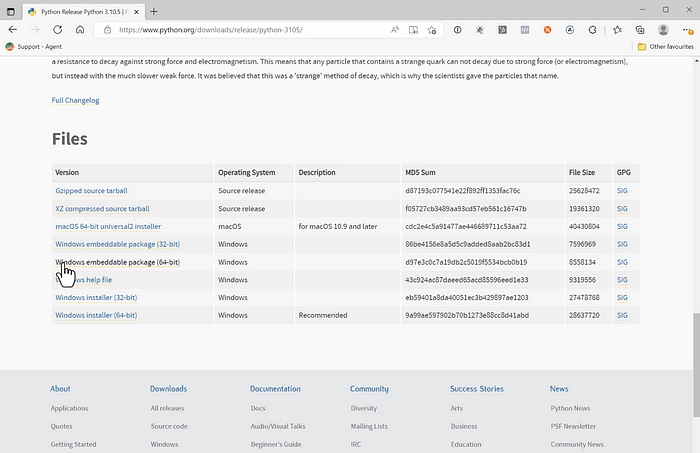Open Applications footer link

[x=69, y=408]
